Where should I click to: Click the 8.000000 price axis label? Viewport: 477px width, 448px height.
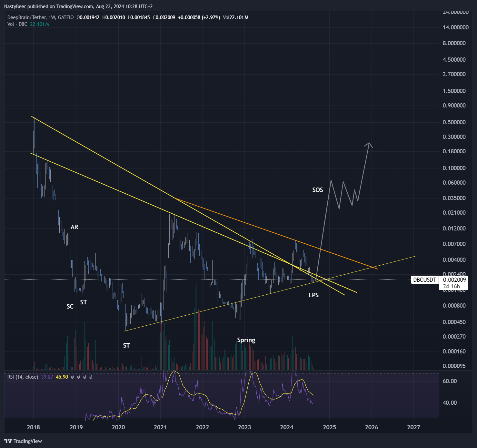click(454, 43)
